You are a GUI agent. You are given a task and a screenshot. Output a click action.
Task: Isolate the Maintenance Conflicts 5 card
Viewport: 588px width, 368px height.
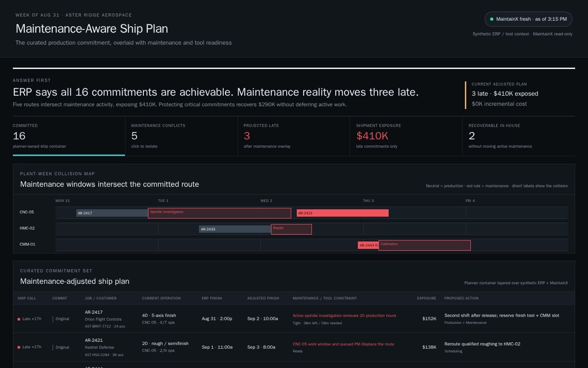181,136
